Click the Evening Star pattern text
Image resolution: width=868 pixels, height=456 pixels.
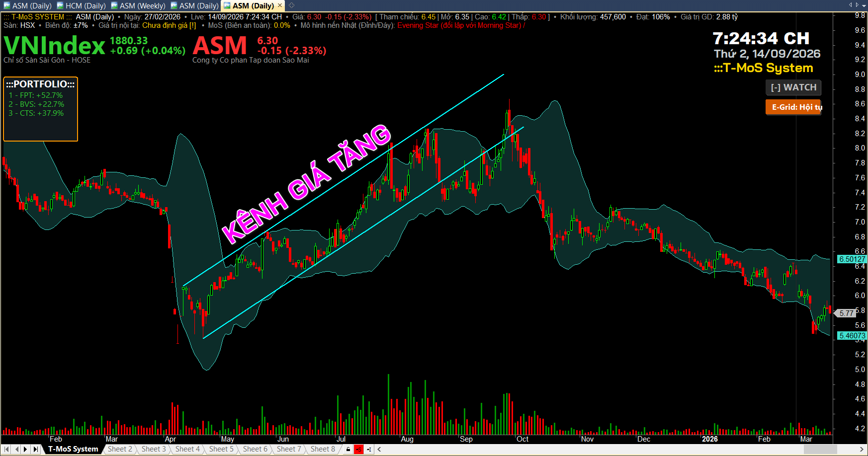coord(460,25)
